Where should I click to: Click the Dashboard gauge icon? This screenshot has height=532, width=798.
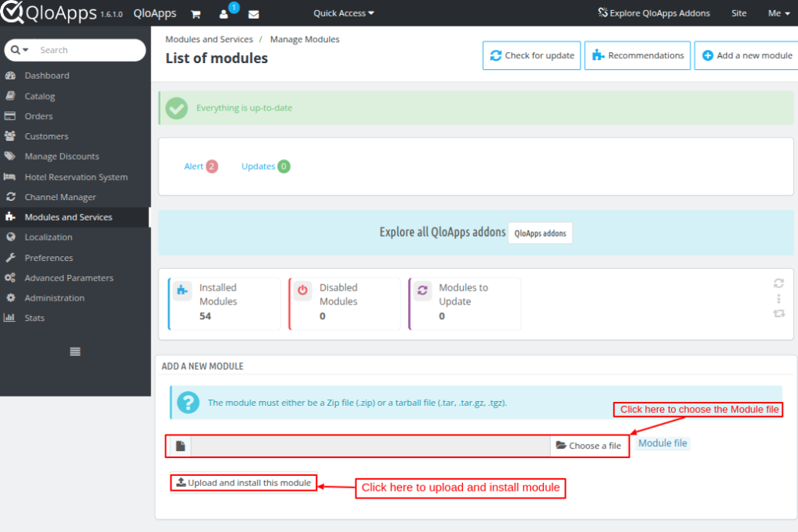point(10,76)
